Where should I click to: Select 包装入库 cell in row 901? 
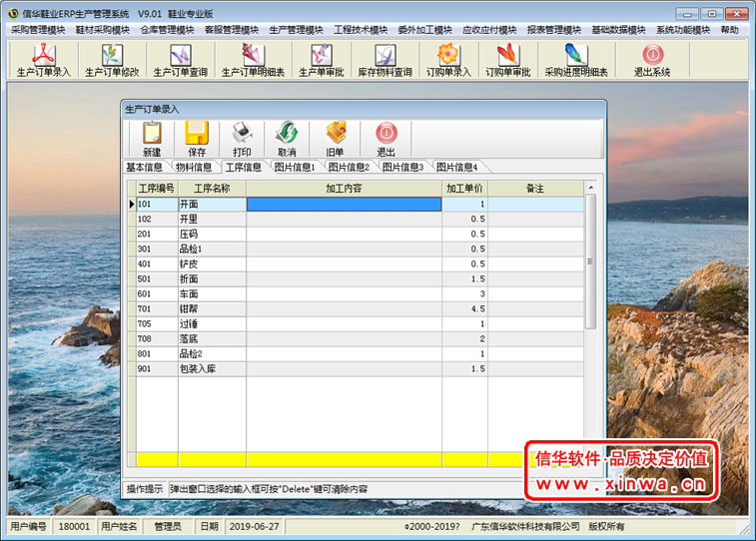[x=212, y=368]
